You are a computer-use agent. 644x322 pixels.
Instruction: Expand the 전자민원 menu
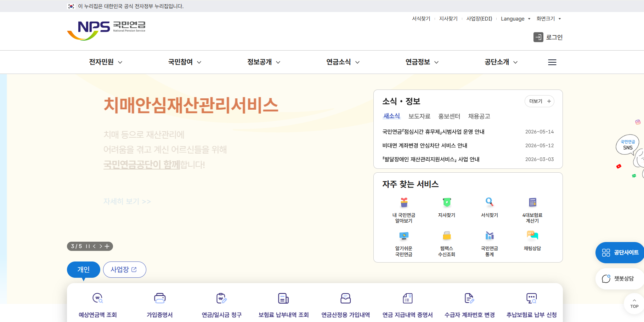click(x=106, y=62)
